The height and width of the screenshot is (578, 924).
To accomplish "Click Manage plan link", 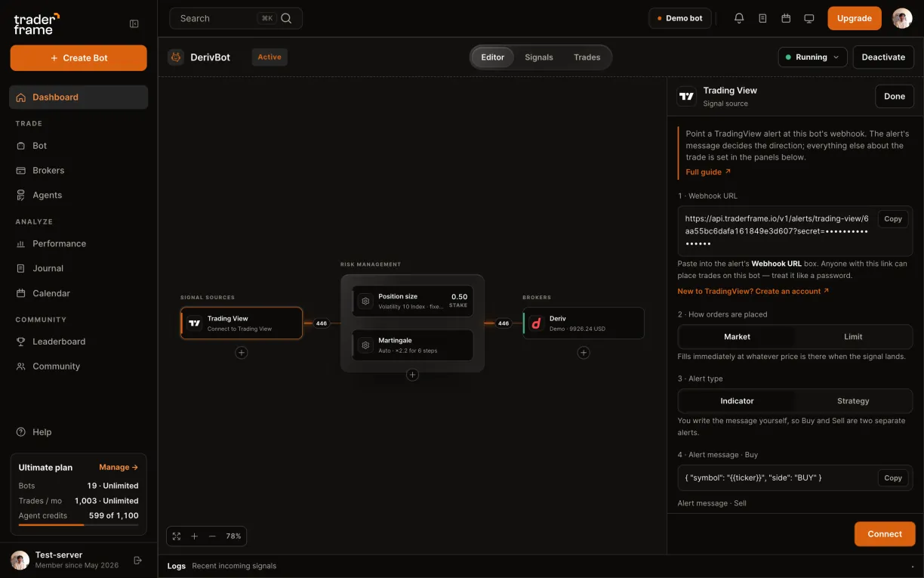I will [x=119, y=467].
